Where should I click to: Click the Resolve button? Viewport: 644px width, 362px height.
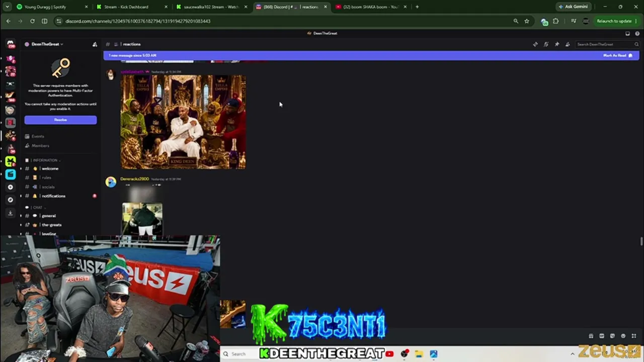tap(60, 120)
